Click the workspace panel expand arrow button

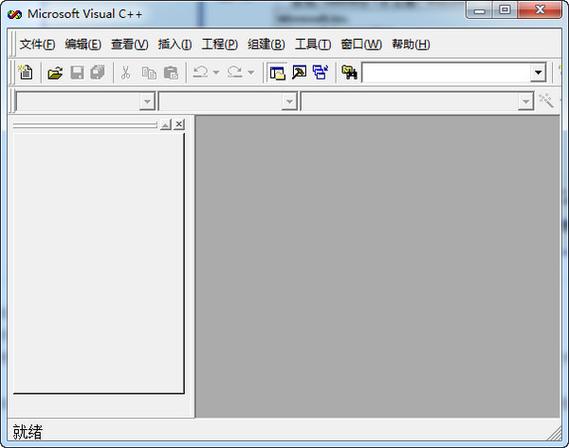click(x=165, y=124)
